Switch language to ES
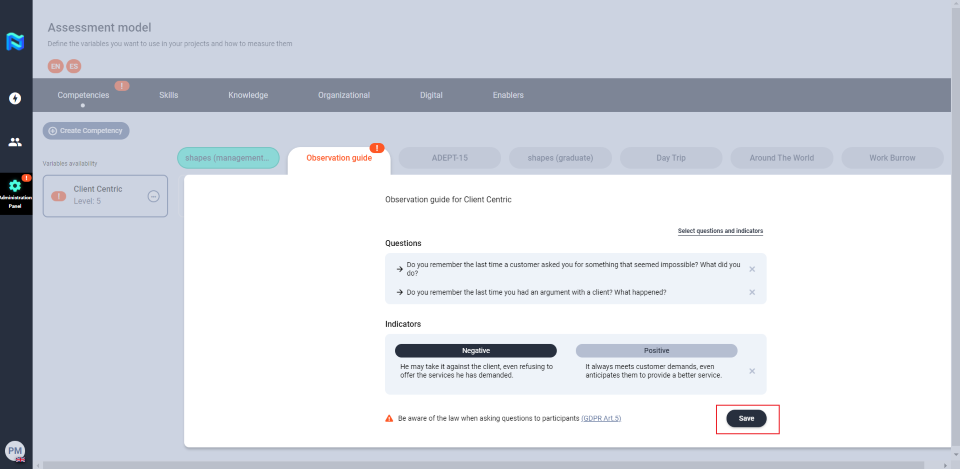The image size is (960, 469). point(73,66)
